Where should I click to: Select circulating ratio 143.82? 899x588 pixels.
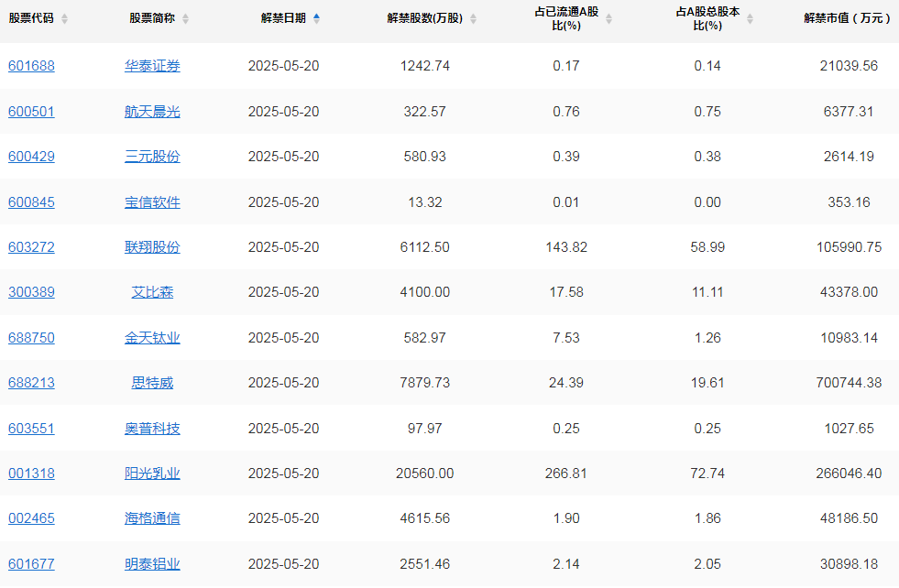point(566,247)
